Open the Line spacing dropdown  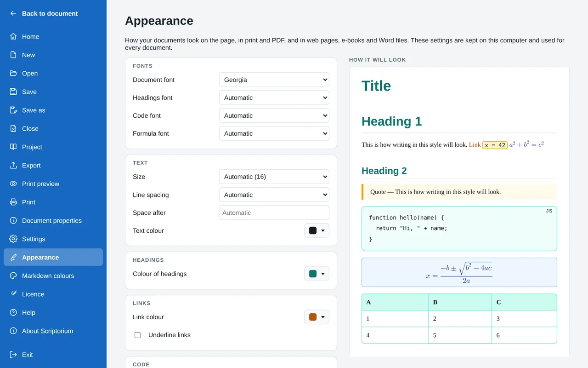pos(274,195)
